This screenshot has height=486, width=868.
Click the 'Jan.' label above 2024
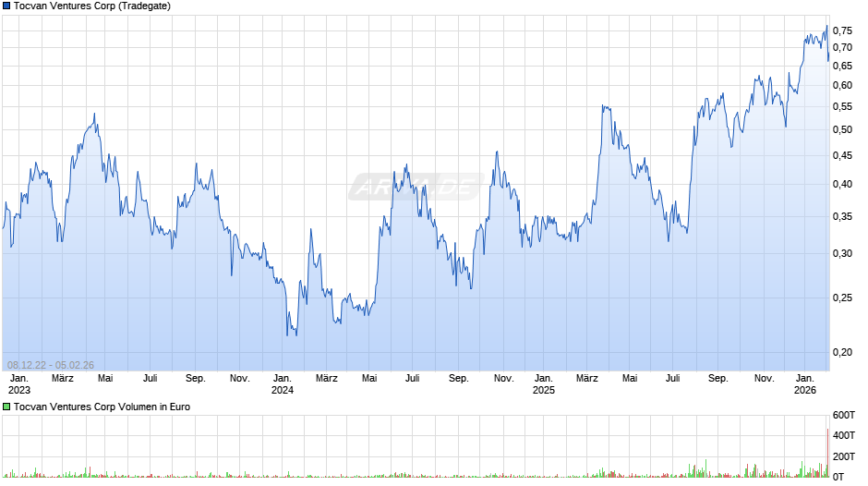283,379
